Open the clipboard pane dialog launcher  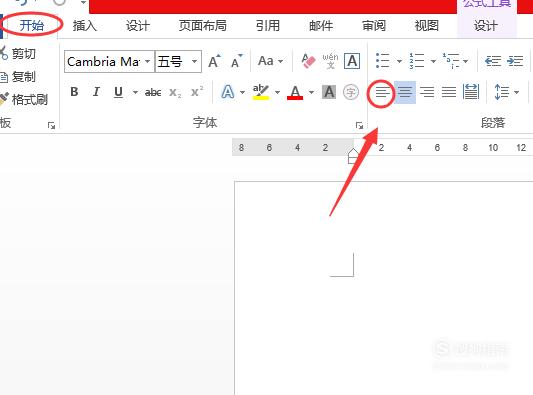51,126
